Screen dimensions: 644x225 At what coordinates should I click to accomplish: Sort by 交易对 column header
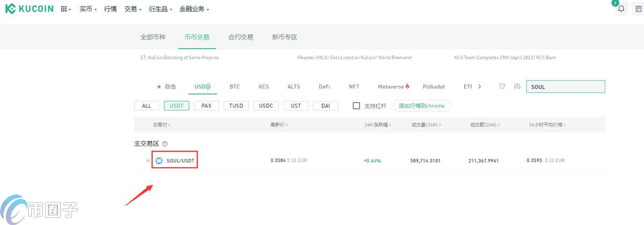[162, 125]
